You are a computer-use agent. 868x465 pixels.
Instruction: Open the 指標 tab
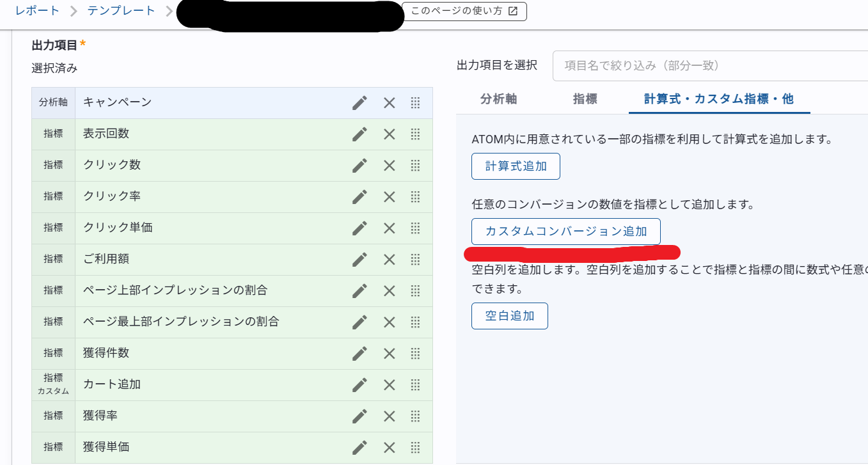(x=585, y=99)
